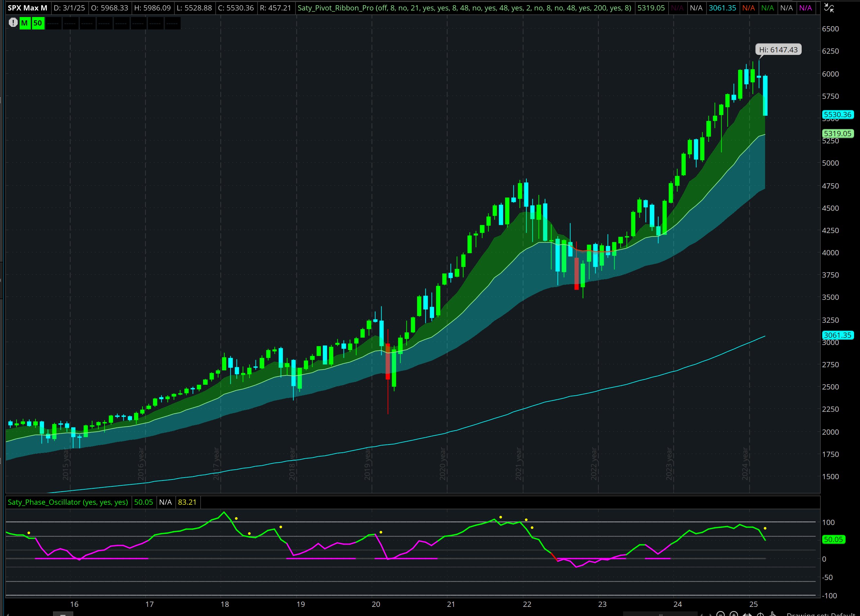Open Saty_Phase_Oscillator study title

tap(68, 502)
